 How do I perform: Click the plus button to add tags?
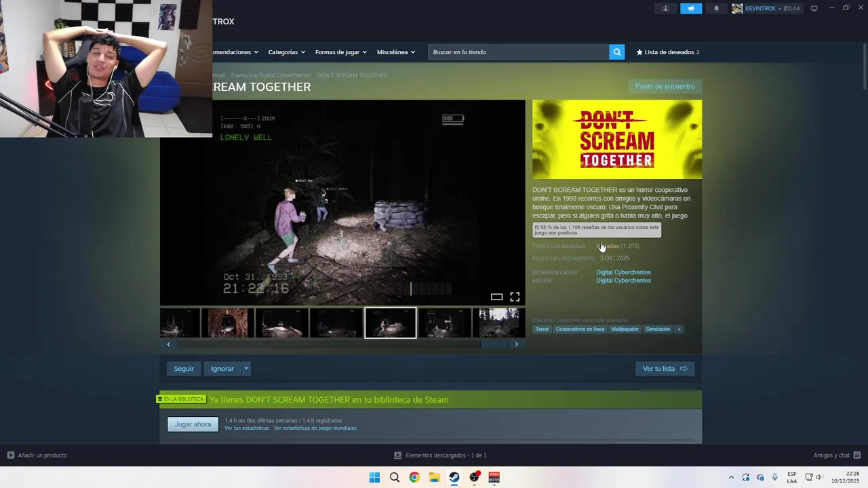pyautogui.click(x=679, y=329)
